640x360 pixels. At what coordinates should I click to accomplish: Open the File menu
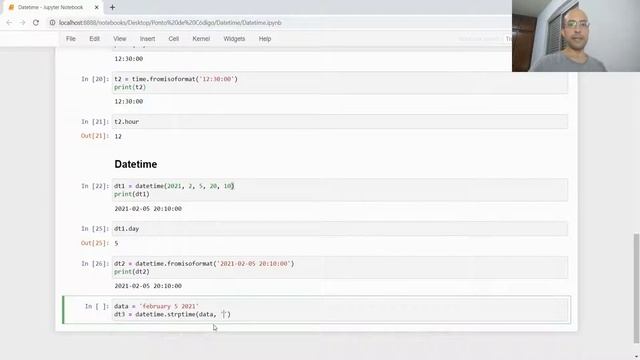click(71, 39)
